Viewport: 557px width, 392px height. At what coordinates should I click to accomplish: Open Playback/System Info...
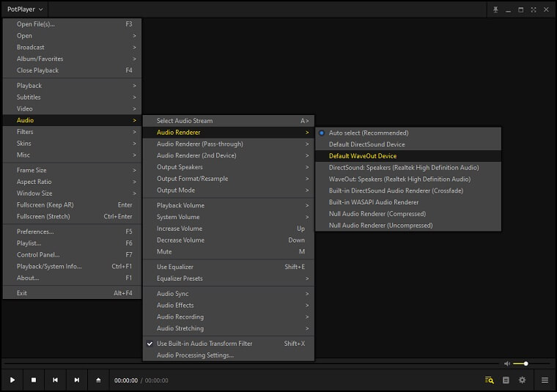pos(72,266)
